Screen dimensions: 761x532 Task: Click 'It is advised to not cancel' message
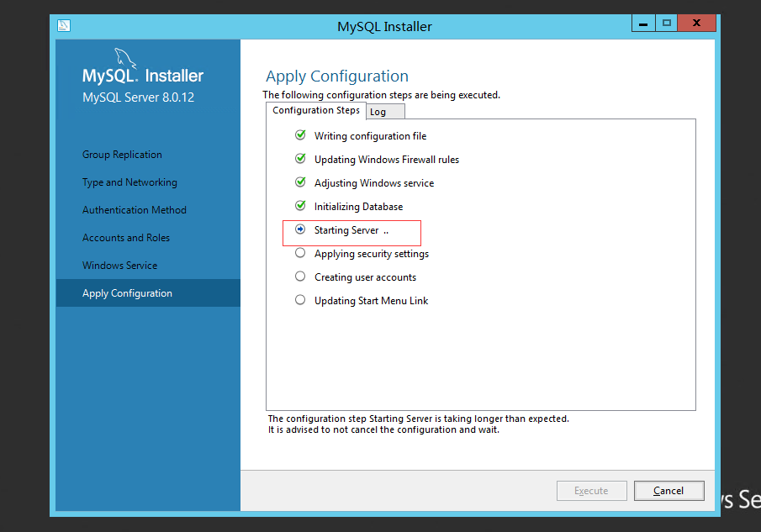383,429
